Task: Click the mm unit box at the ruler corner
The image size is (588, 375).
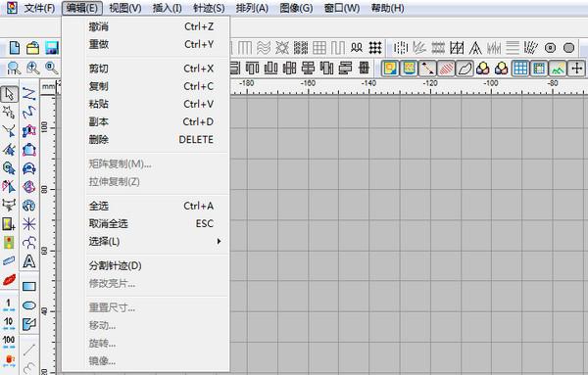Action: pos(48,87)
